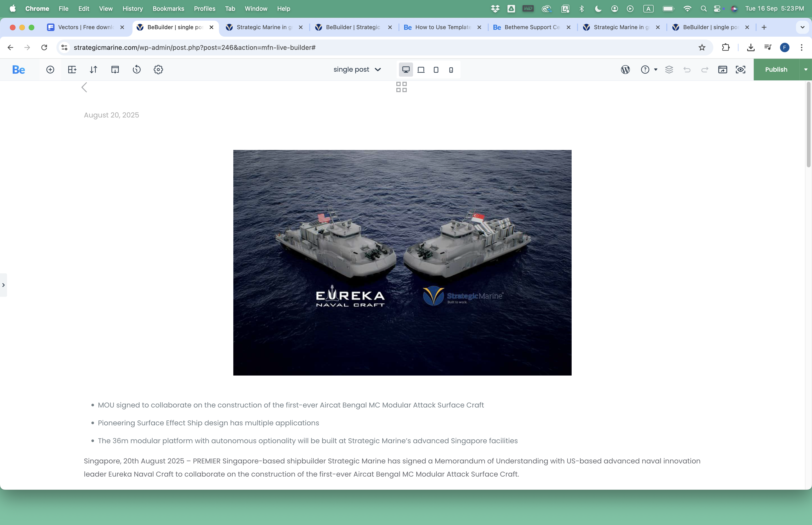Image resolution: width=812 pixels, height=525 pixels.
Task: Click the page vertical scrollbar
Action: coord(808,124)
